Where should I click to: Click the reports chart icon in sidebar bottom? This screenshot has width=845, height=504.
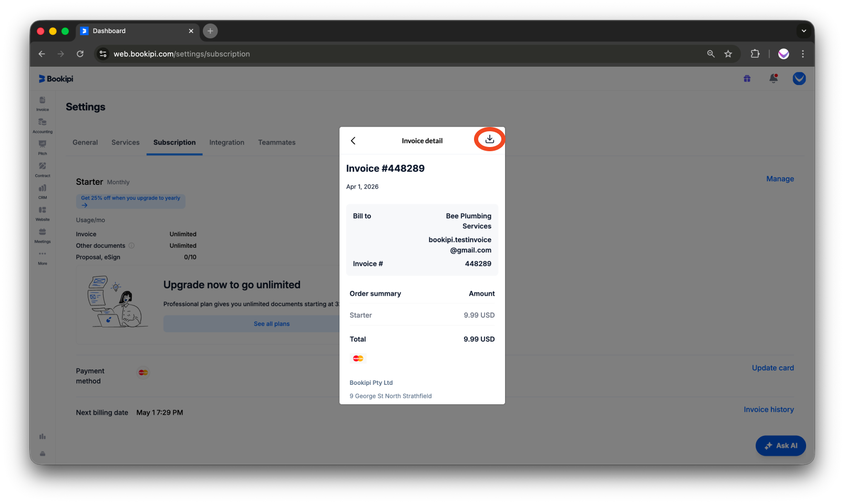pyautogui.click(x=43, y=436)
